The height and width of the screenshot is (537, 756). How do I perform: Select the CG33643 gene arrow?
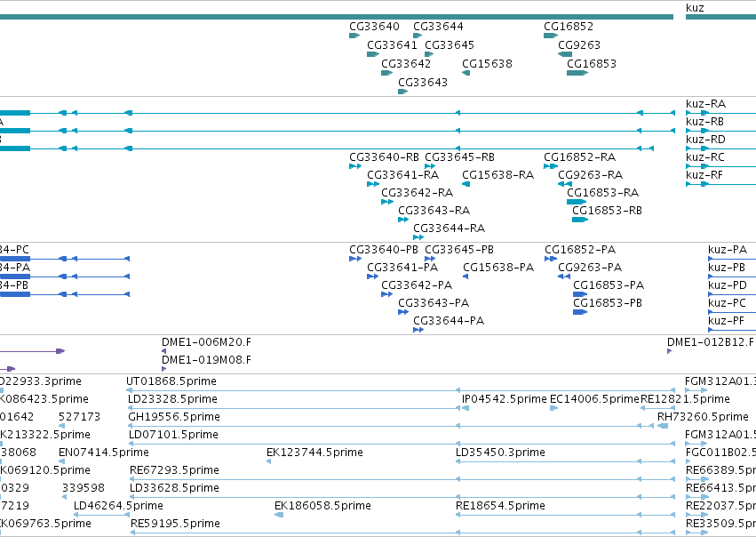pos(403,92)
